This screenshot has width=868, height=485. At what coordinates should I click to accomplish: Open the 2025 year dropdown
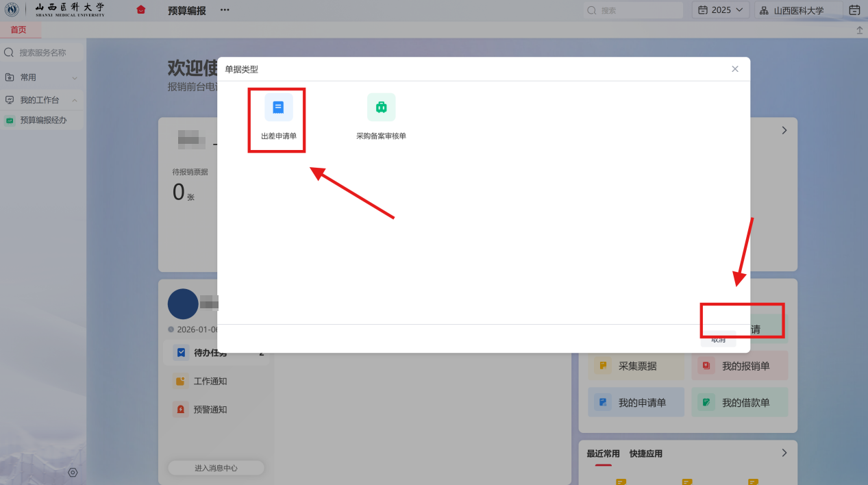pyautogui.click(x=721, y=10)
